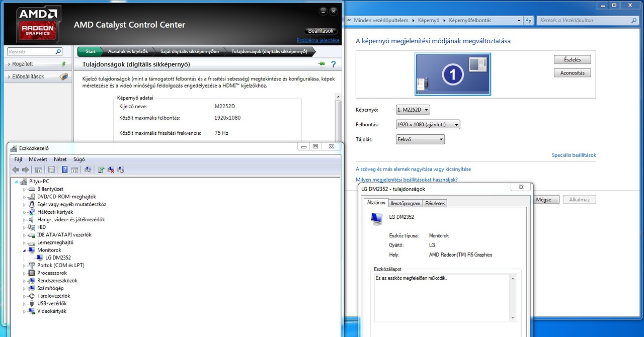Click the blue help icon in Eszközkezelő toolbar
This screenshot has width=644, height=337.
click(65, 170)
